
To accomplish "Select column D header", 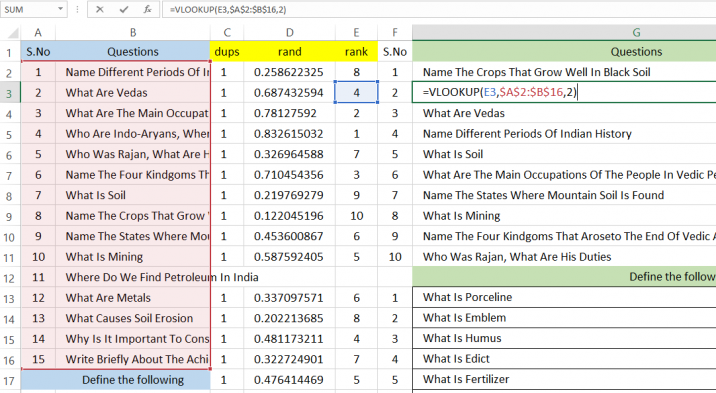I will pyautogui.click(x=290, y=32).
